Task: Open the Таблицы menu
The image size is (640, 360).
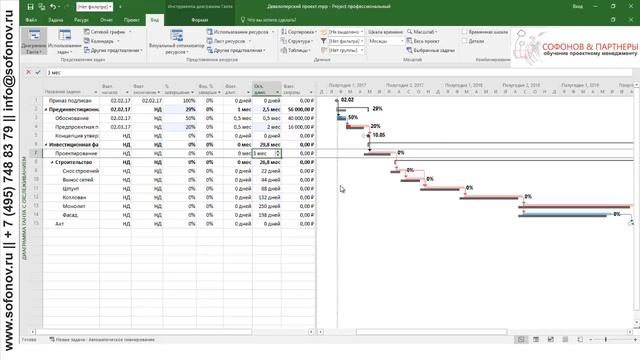Action: point(296,51)
